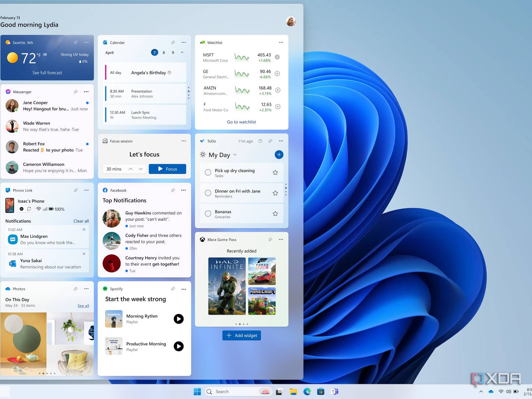Decrease focus session duration
Image resolution: width=532 pixels, height=399 pixels.
click(141, 169)
